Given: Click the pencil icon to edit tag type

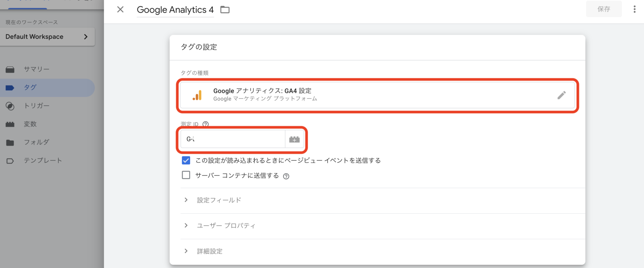Looking at the screenshot, I should 561,95.
